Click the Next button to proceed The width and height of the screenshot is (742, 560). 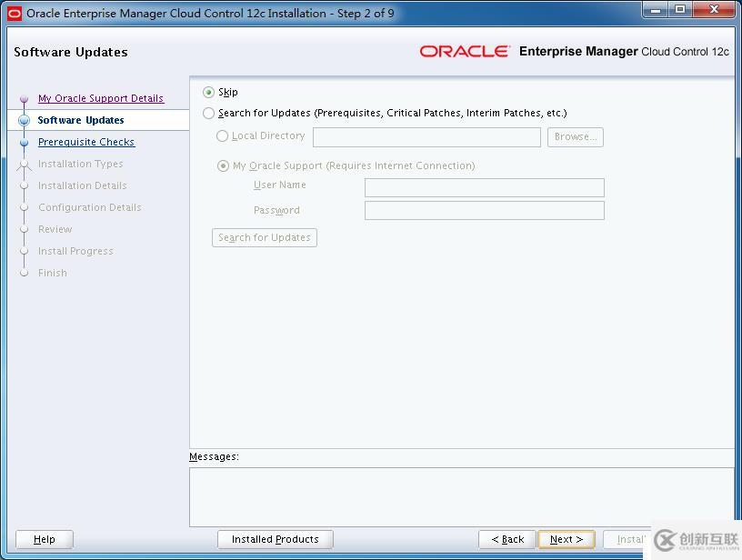565,538
